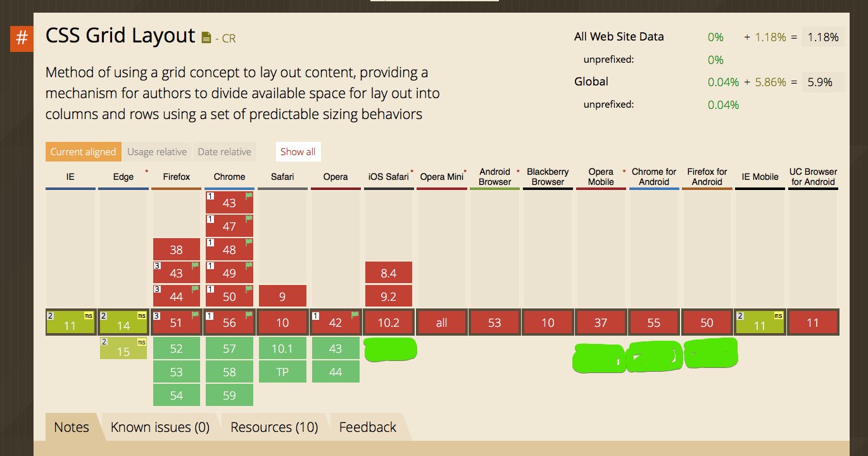
Task: Click the Show all button
Action: [x=298, y=152]
